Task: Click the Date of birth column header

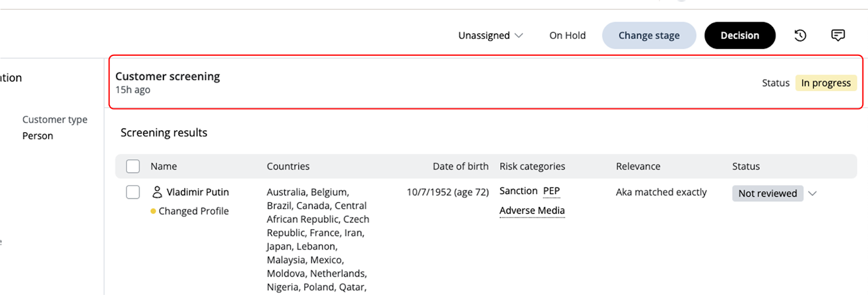Action: tap(460, 166)
